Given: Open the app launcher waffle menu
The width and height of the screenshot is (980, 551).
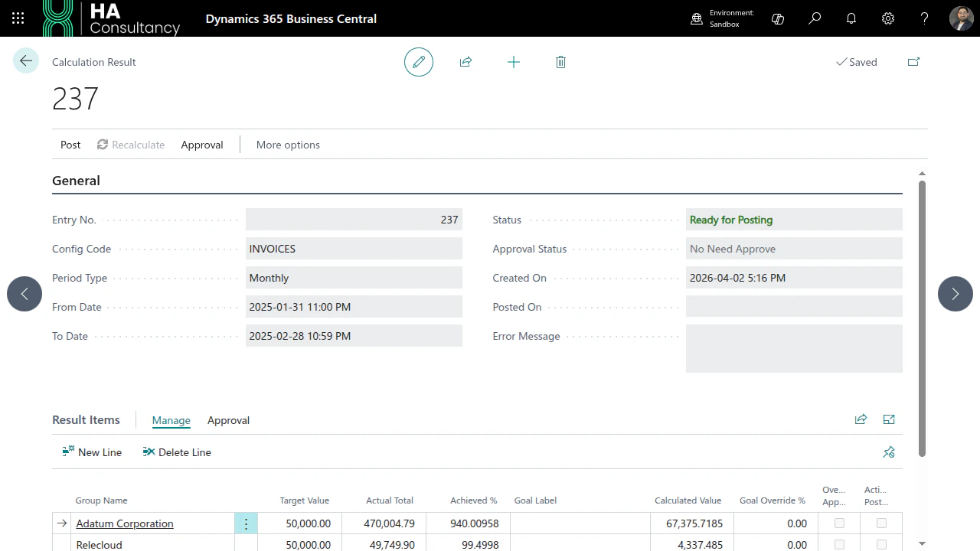Looking at the screenshot, I should click(18, 18).
